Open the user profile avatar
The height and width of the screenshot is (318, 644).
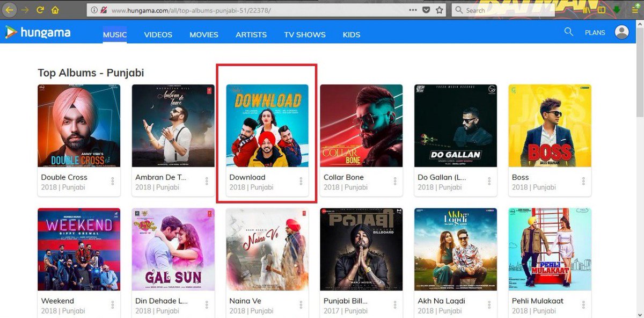[x=622, y=32]
